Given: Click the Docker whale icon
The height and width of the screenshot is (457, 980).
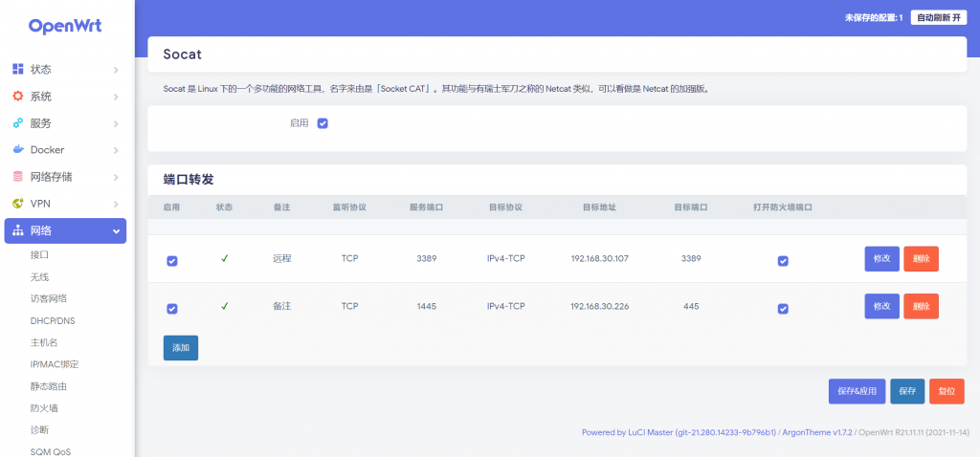Looking at the screenshot, I should [x=18, y=150].
